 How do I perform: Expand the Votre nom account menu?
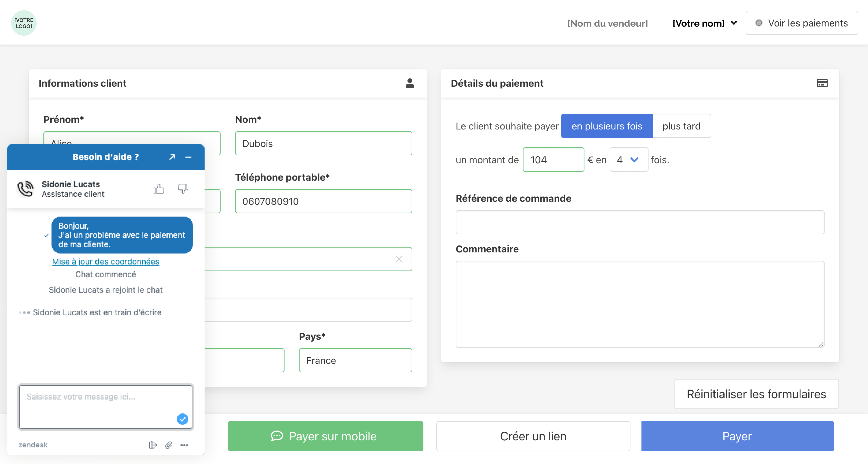(705, 23)
